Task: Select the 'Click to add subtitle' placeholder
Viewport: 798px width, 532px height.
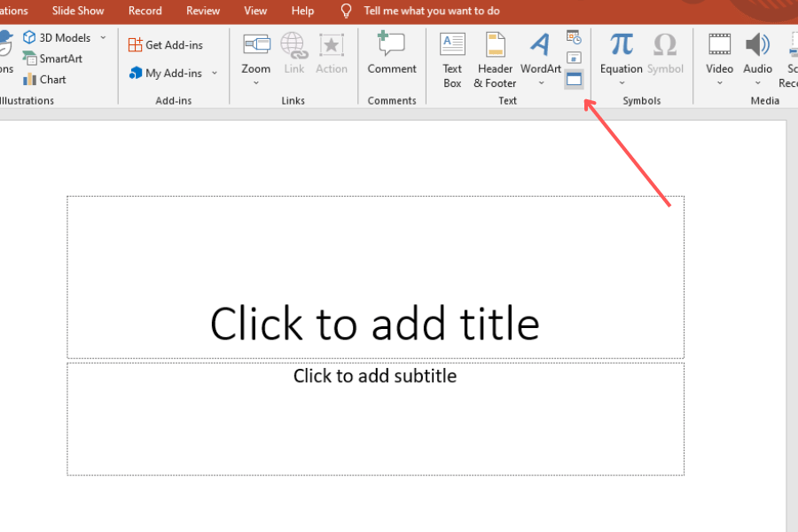Action: [374, 376]
